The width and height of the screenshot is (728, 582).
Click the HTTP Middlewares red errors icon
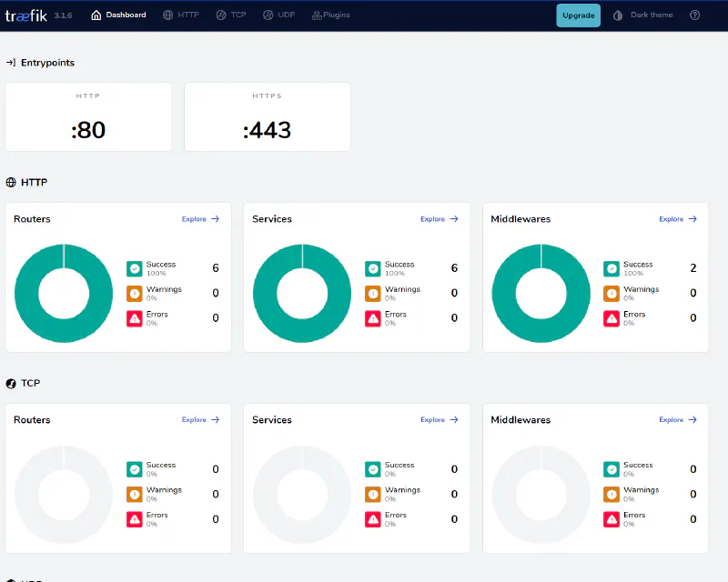[612, 318]
